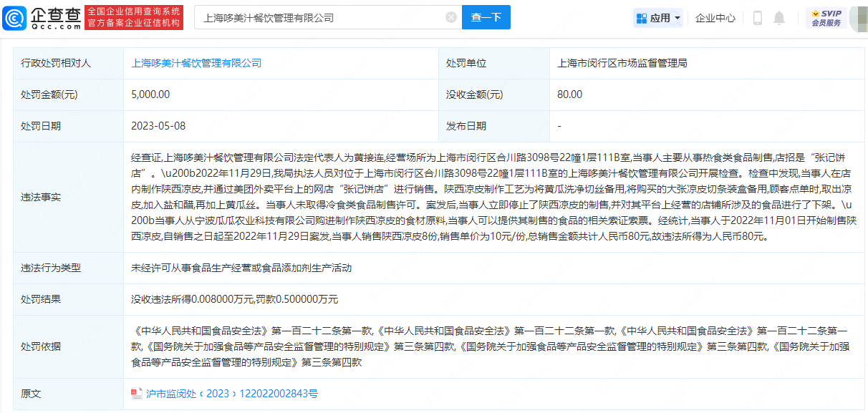Click the 应用 grid icon
This screenshot has width=868, height=413.
coord(642,18)
